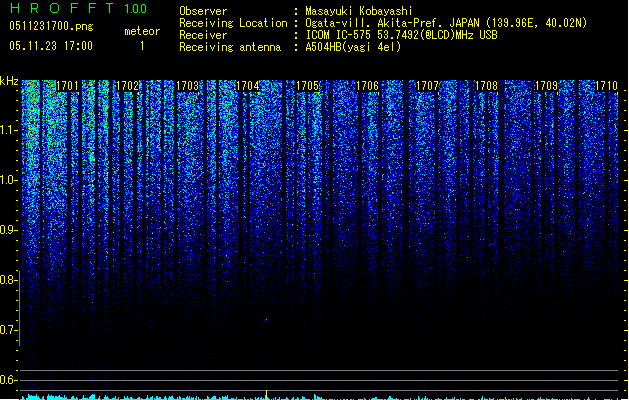Viewport: 629px width, 400px height.
Task: Click the bright meteor echo dot near 0.72 kHz
Action: click(266, 320)
